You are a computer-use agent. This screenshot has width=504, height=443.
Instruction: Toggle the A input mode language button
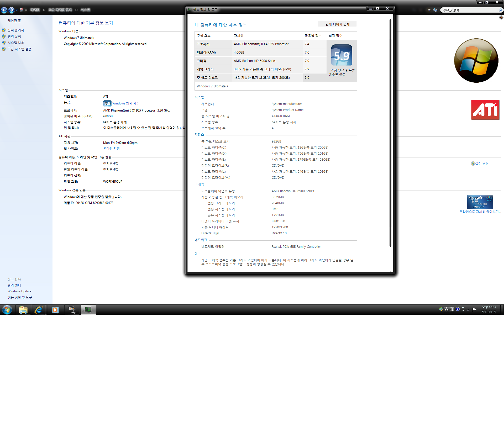pyautogui.click(x=446, y=309)
